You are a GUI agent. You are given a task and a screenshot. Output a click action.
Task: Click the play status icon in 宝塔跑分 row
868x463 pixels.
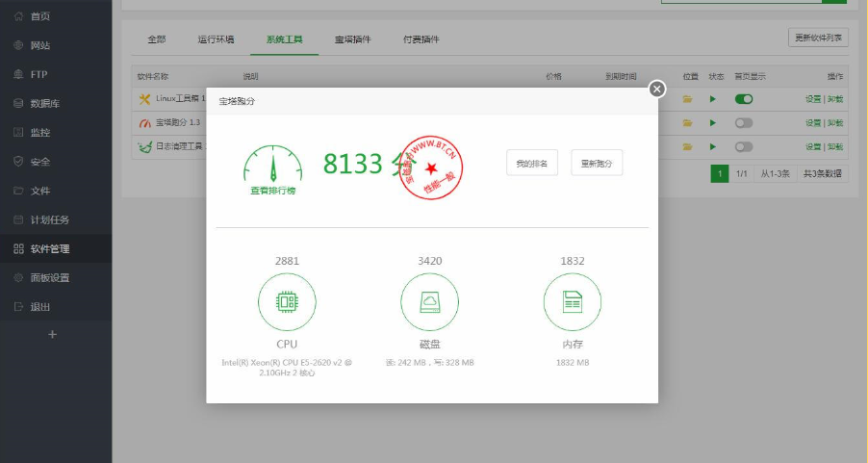713,123
